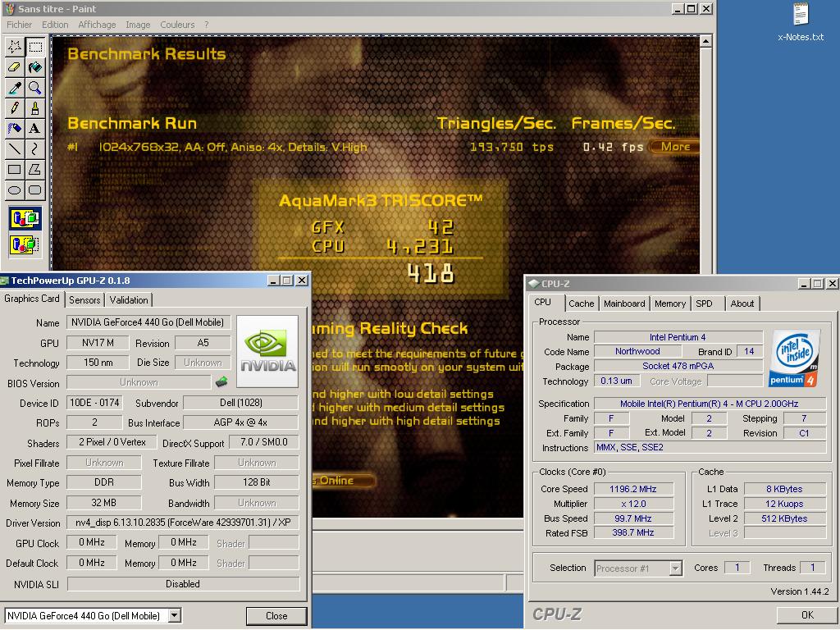
Task: Open the Image menu in Paint
Action: (x=138, y=25)
